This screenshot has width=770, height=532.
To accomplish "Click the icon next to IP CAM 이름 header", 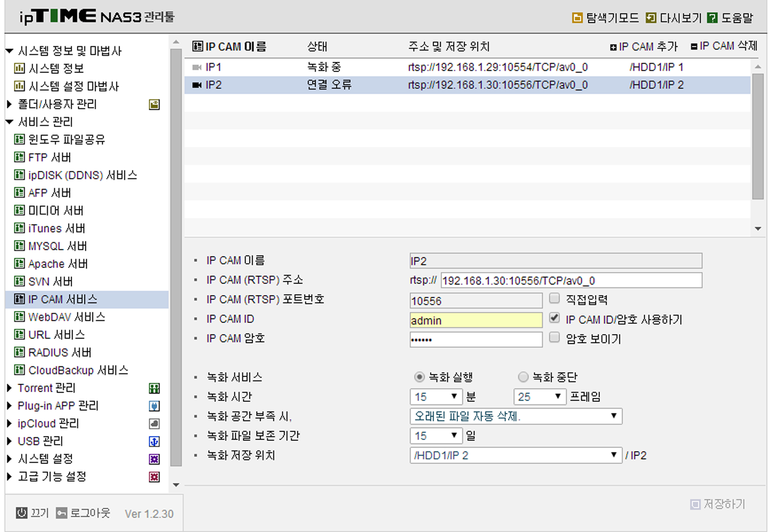I will pos(197,46).
